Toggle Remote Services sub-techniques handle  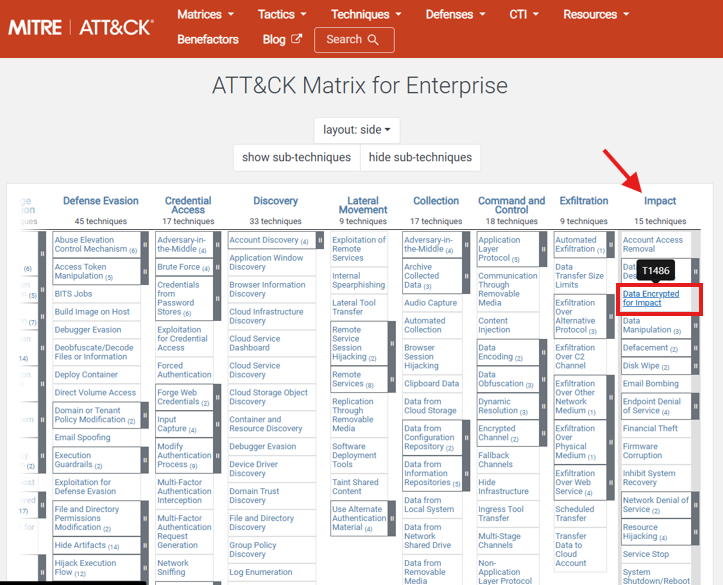[394, 380]
